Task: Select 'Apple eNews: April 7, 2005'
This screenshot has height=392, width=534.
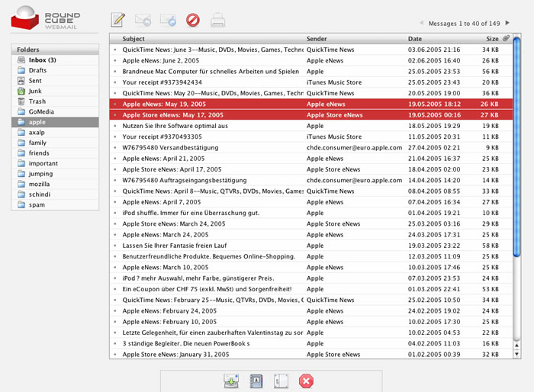Action: [311, 202]
